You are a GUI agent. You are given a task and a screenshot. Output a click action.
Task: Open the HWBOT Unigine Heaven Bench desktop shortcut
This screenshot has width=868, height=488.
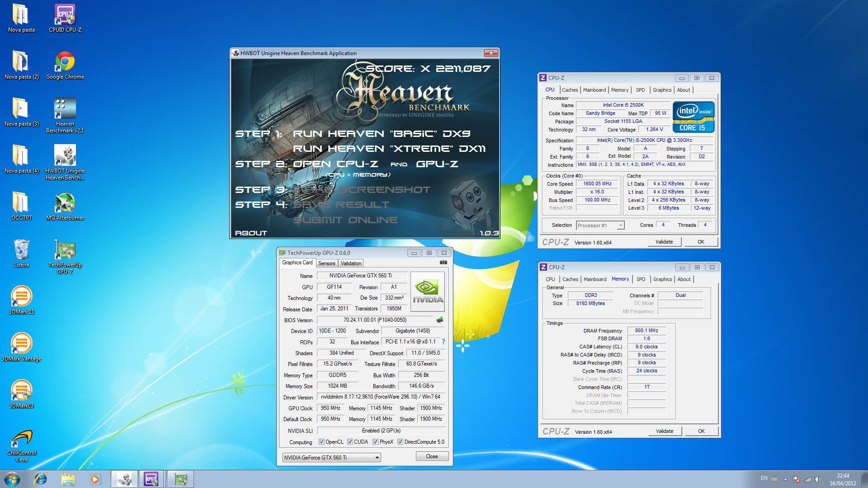65,162
